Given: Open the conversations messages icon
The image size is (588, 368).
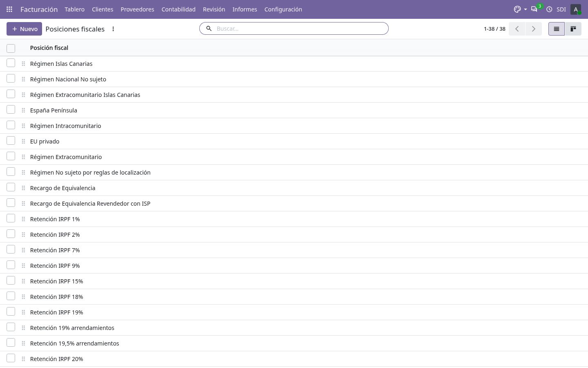Looking at the screenshot, I should (534, 9).
